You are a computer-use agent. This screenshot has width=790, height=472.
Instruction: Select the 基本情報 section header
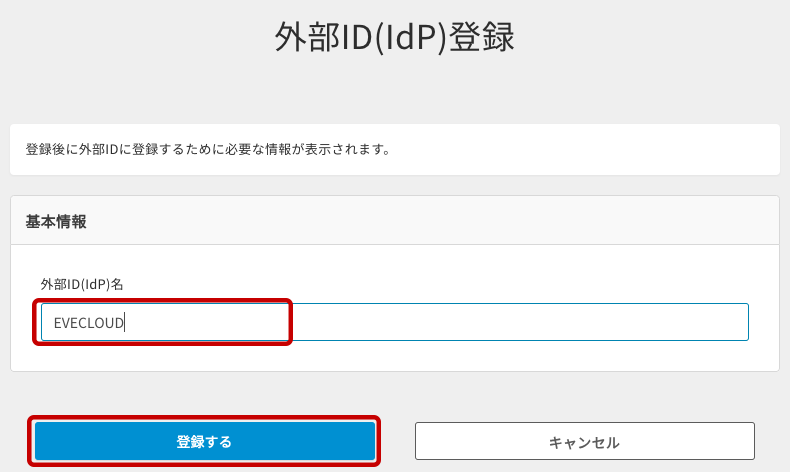coord(56,222)
